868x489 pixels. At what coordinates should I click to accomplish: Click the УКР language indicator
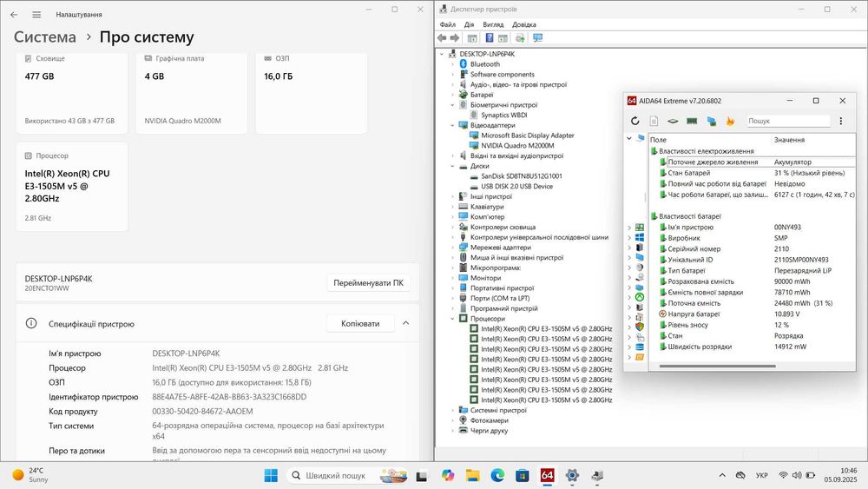762,475
